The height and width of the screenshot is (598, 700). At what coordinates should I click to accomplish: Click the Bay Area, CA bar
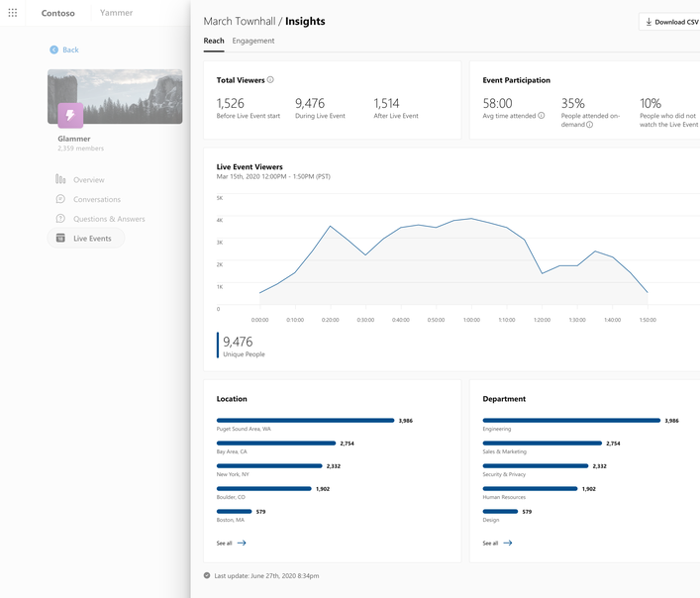(x=276, y=444)
